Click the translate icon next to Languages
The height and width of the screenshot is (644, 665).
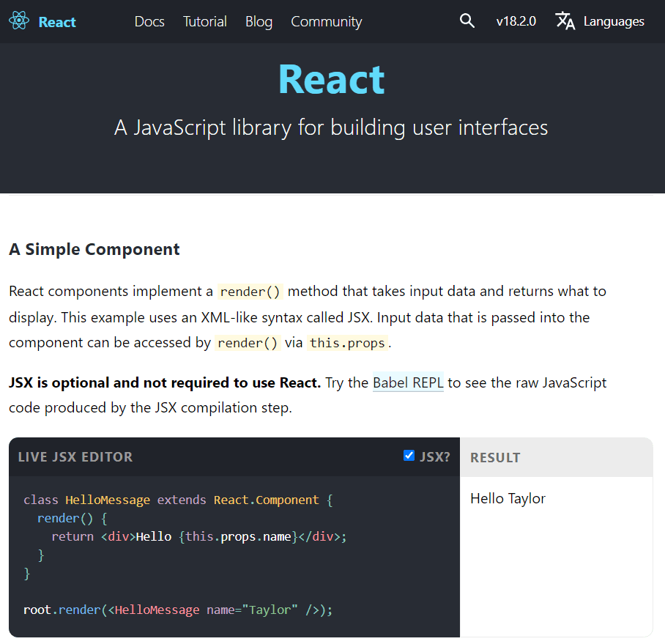point(565,21)
